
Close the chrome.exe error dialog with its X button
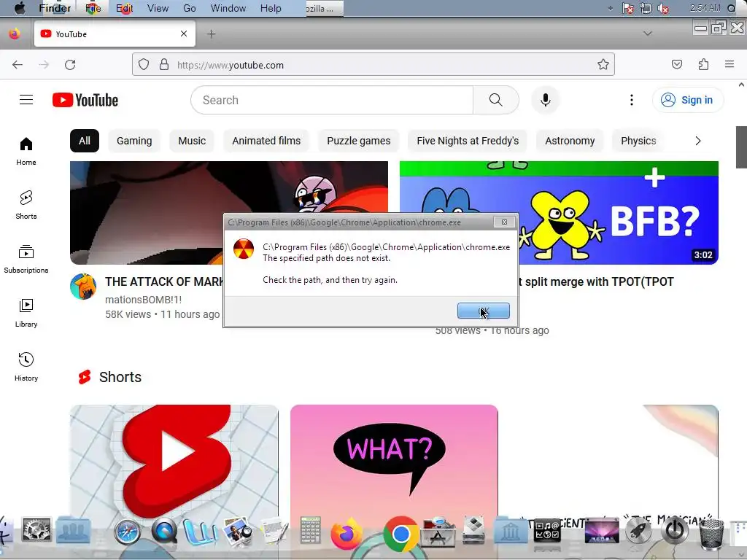click(x=504, y=222)
